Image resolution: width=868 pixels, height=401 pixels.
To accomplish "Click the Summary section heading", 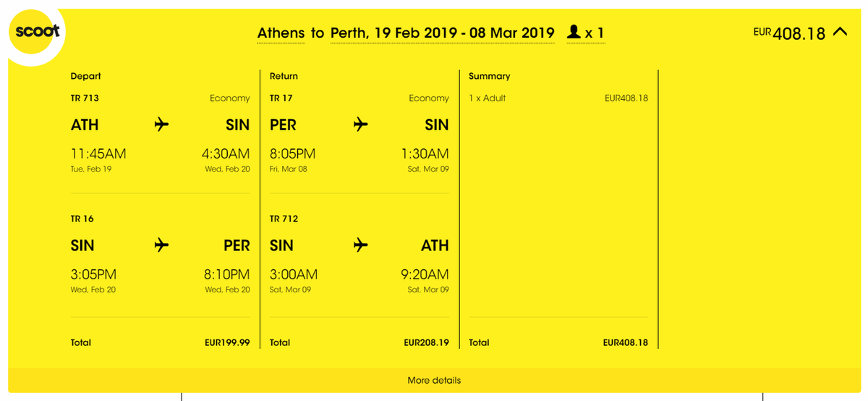I will (489, 76).
